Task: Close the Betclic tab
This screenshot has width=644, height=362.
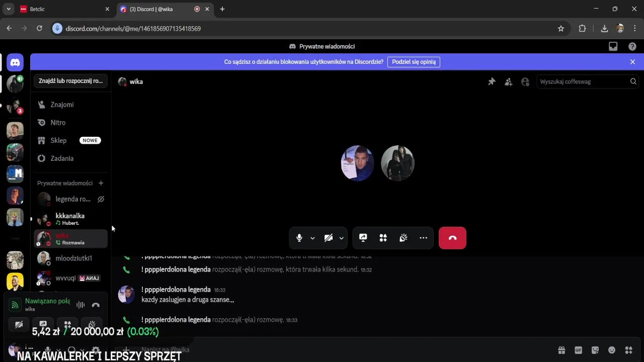Action: click(x=107, y=9)
